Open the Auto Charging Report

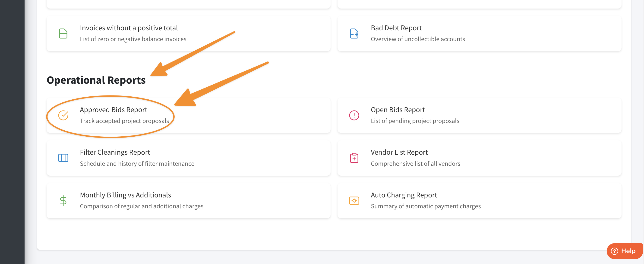404,195
